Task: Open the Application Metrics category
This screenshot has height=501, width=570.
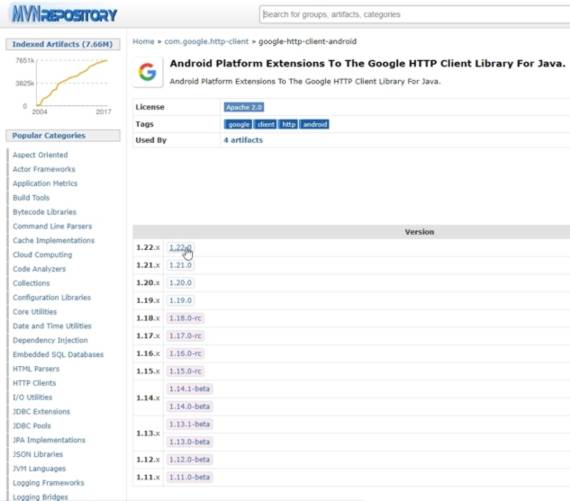Action: click(45, 183)
